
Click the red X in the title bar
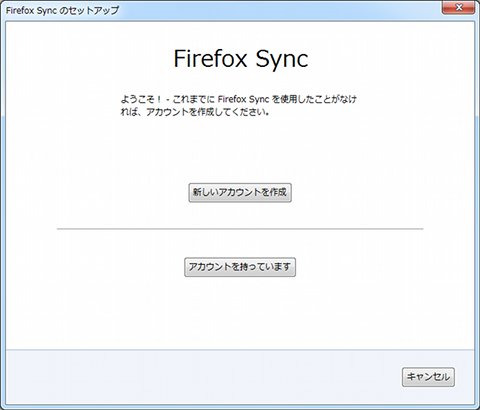click(458, 7)
